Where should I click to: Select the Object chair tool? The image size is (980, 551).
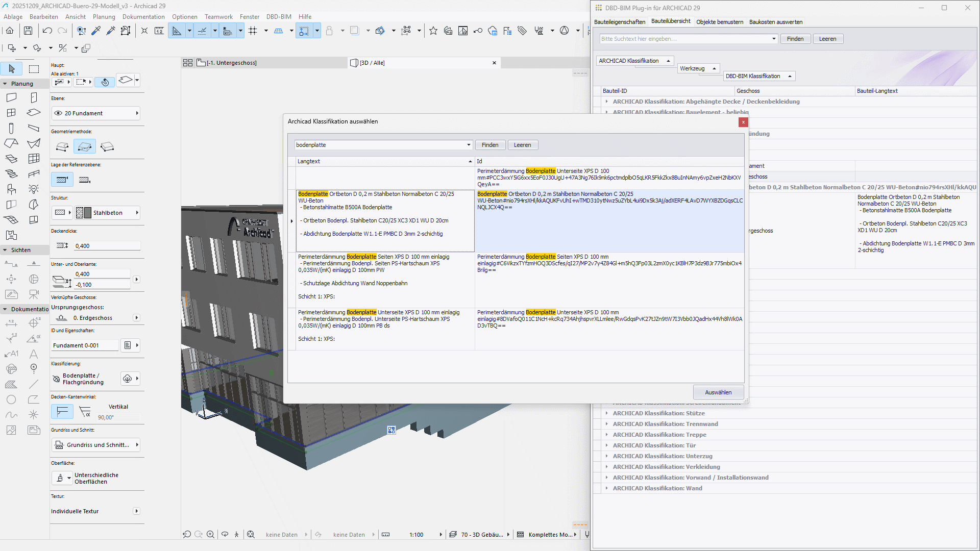coord(11,189)
